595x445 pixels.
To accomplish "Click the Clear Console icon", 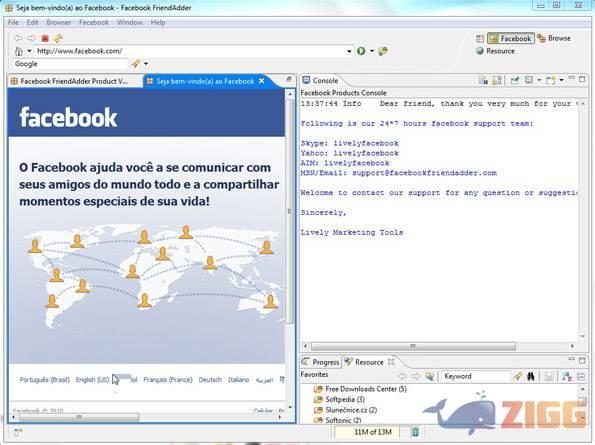I will (483, 80).
